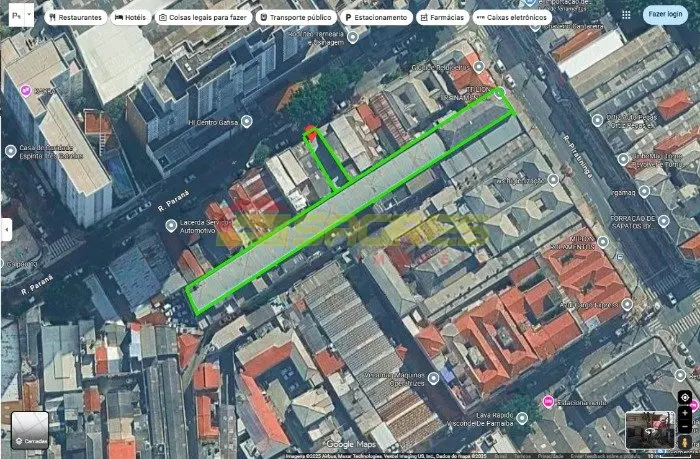
Task: Click the Fazer login button
Action: click(x=665, y=14)
